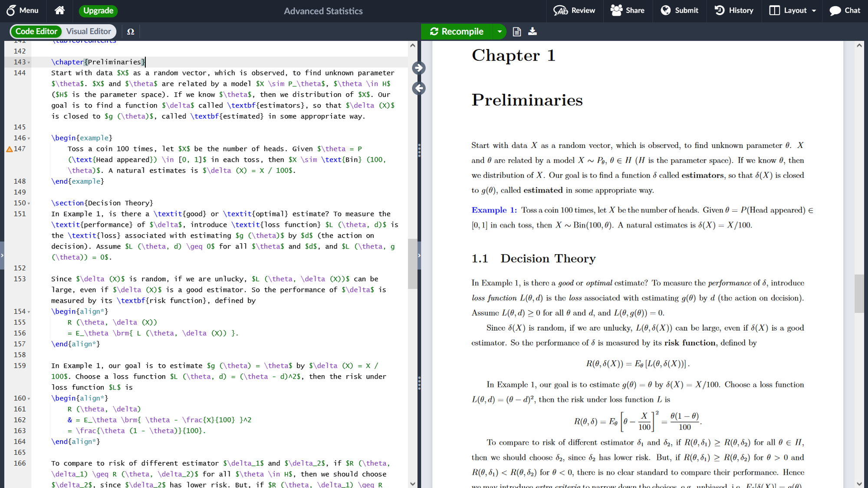Screen dimensions: 868x488
Task: Click the warning triangle on line 147
Action: [x=9, y=149]
